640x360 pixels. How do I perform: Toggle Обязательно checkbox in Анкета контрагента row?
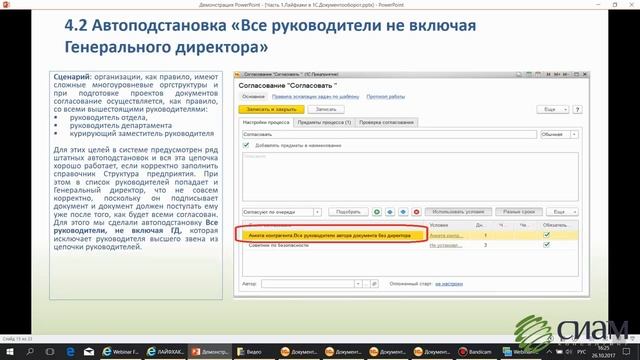(x=547, y=235)
